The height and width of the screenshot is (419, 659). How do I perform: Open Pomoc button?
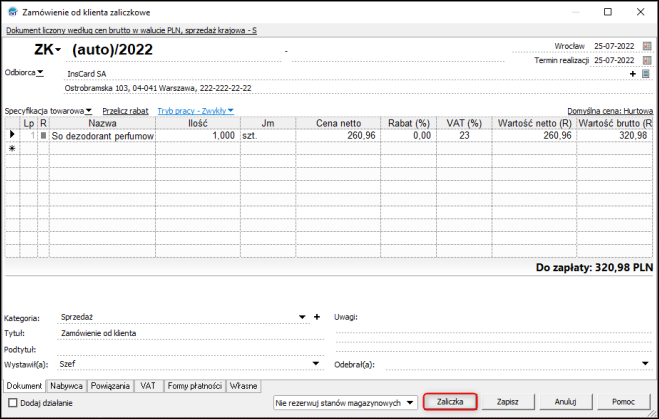[x=623, y=402]
